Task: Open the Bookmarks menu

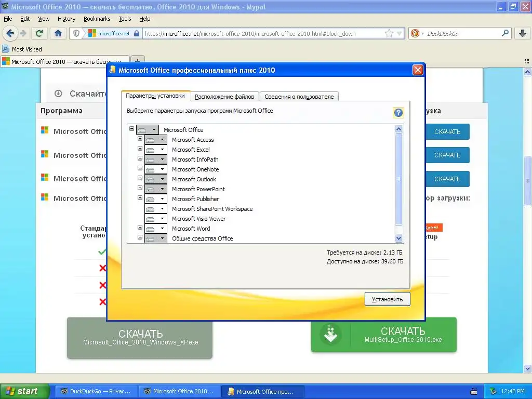Action: [97, 19]
